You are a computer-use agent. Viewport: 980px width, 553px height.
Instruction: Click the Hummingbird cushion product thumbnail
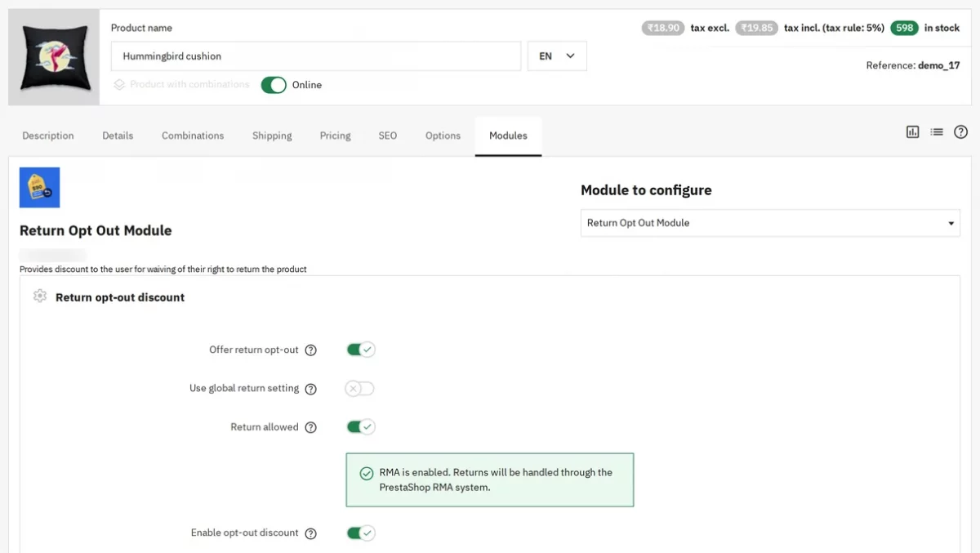point(55,57)
